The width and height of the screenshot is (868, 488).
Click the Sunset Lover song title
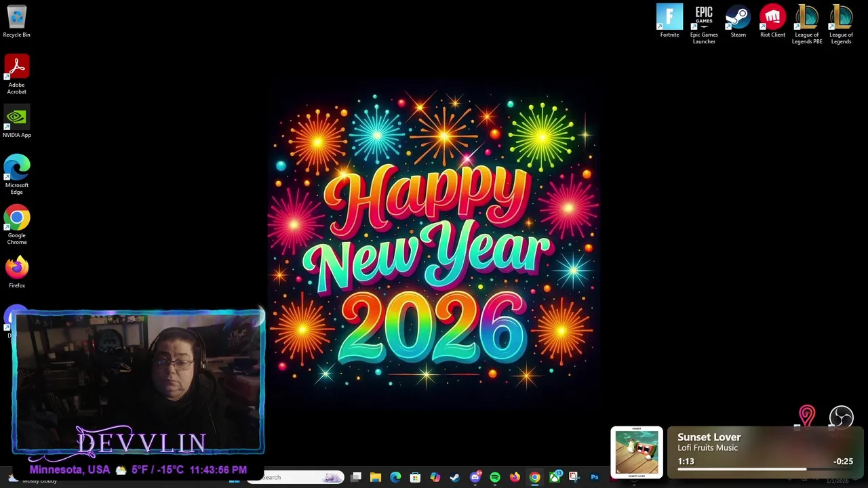coord(709,437)
